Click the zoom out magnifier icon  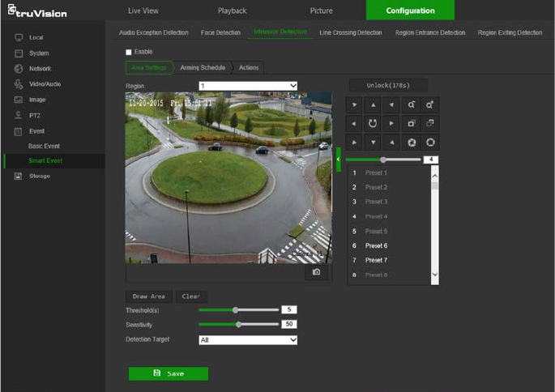[x=412, y=104]
